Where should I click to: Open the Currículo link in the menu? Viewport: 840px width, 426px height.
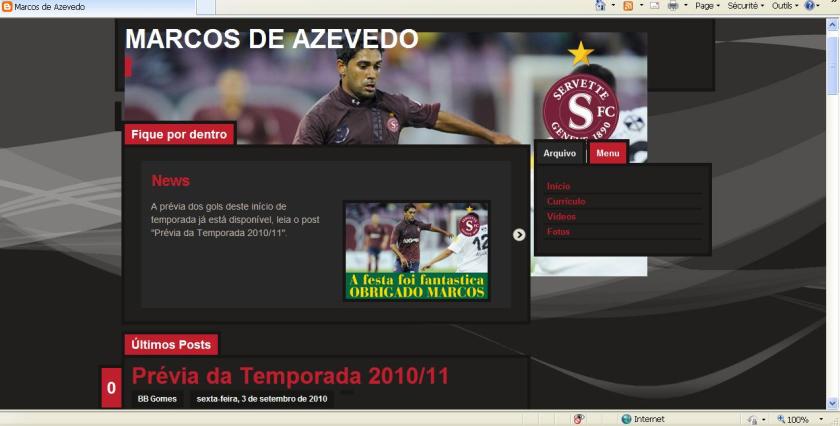coord(566,202)
